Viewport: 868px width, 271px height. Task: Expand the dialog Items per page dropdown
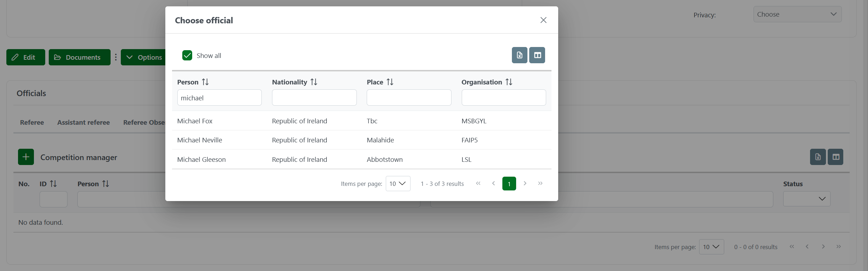click(x=398, y=184)
